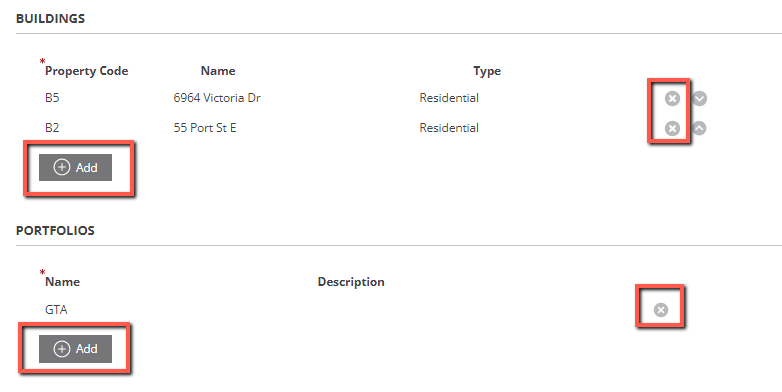This screenshot has height=392, width=782.
Task: Click the 6964 Victoria Dr building name
Action: [217, 98]
